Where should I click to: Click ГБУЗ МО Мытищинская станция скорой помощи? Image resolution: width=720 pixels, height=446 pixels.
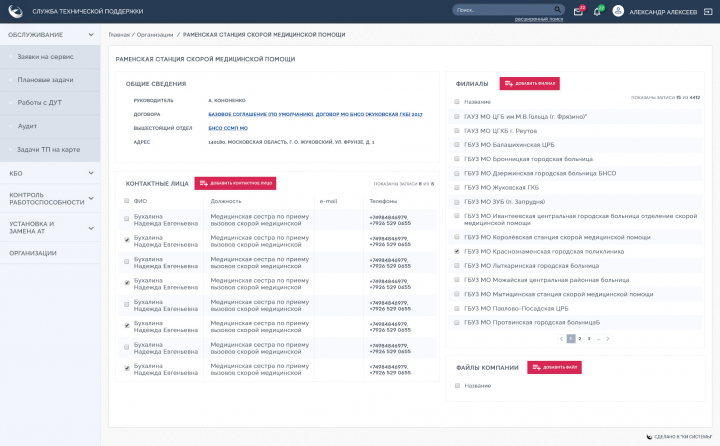click(576, 294)
